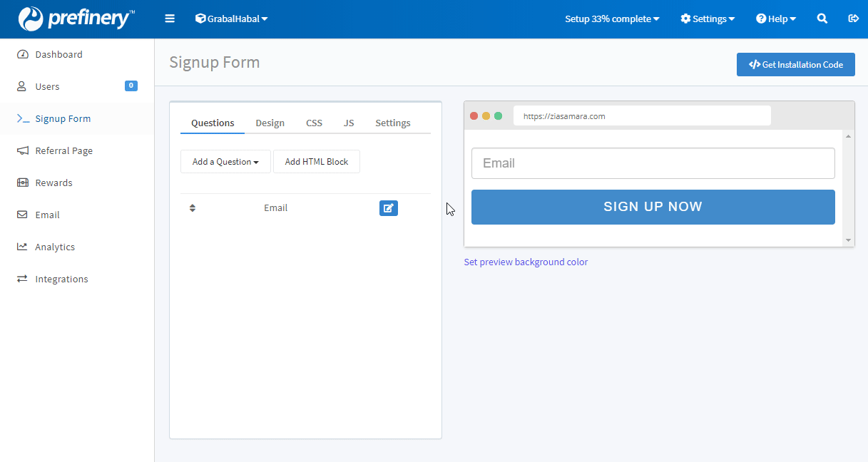This screenshot has width=868, height=462.
Task: Click the Referral Page megaphone icon
Action: pyautogui.click(x=21, y=150)
